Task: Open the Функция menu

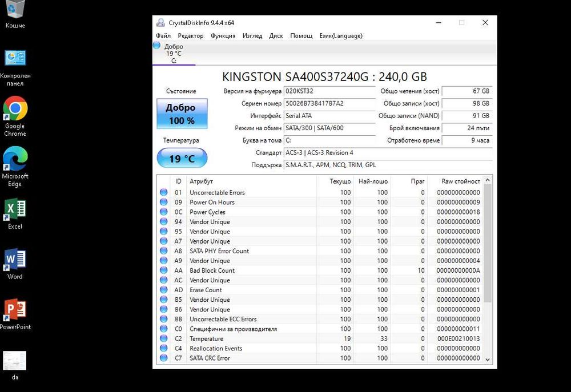Action: point(223,36)
